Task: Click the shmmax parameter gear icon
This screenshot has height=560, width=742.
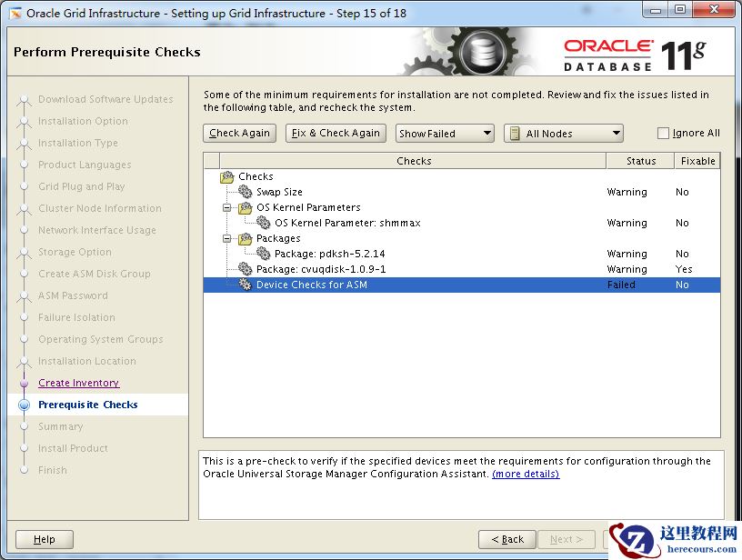Action: (263, 223)
